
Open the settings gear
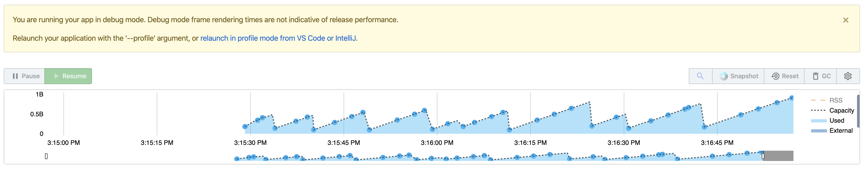(x=848, y=76)
